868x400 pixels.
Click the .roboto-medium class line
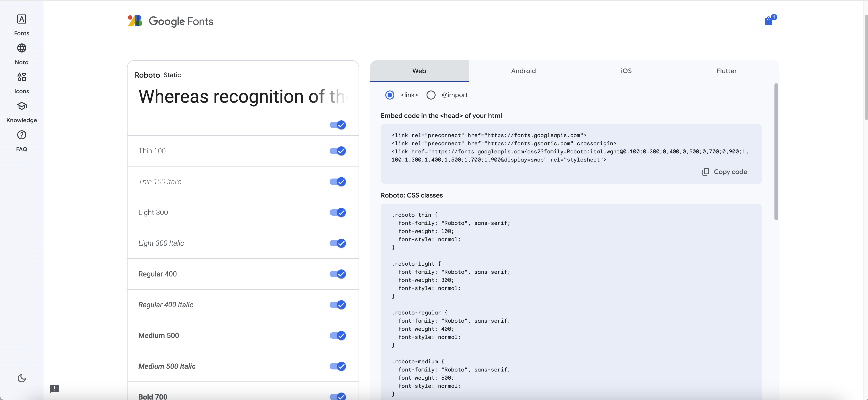pos(418,361)
